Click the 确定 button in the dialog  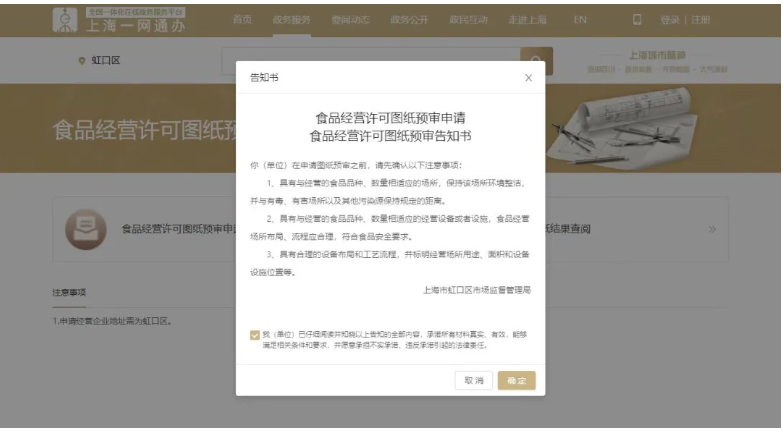(516, 380)
